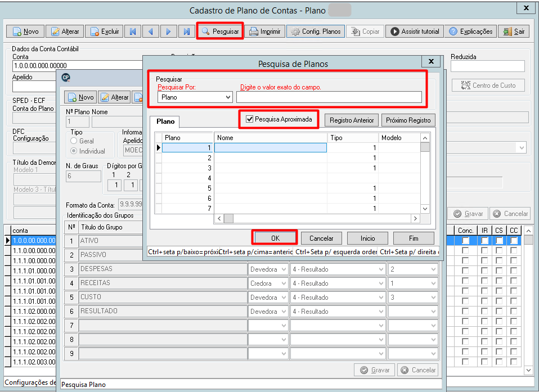
Task: Click the Próximo Registro button
Action: (408, 120)
